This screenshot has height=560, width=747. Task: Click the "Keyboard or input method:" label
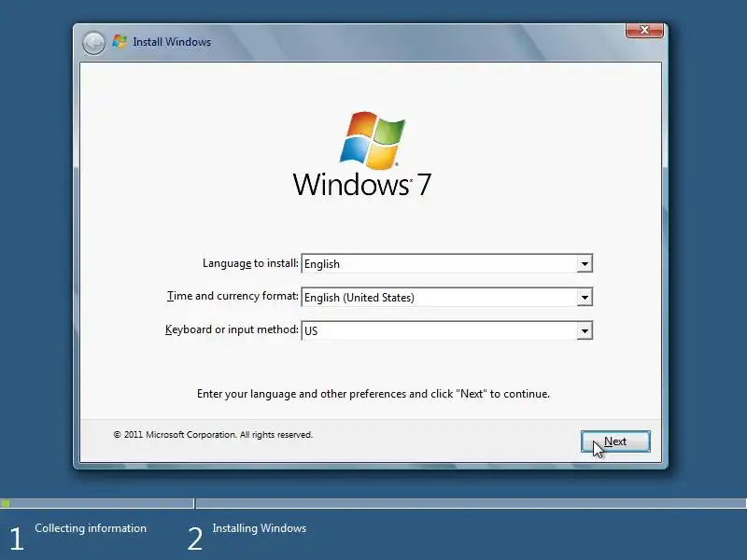(x=232, y=329)
